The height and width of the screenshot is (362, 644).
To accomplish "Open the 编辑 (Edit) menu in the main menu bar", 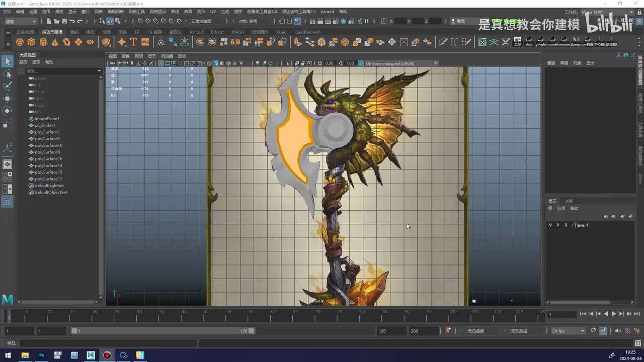I will point(20,12).
